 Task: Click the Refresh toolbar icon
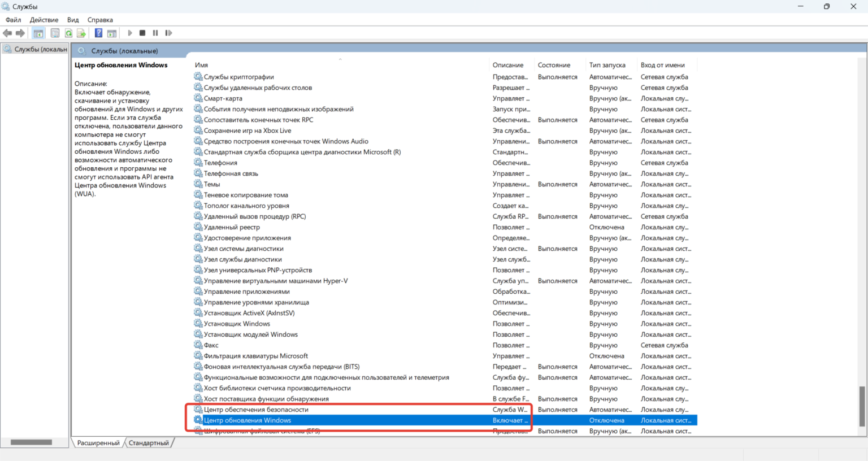(68, 33)
